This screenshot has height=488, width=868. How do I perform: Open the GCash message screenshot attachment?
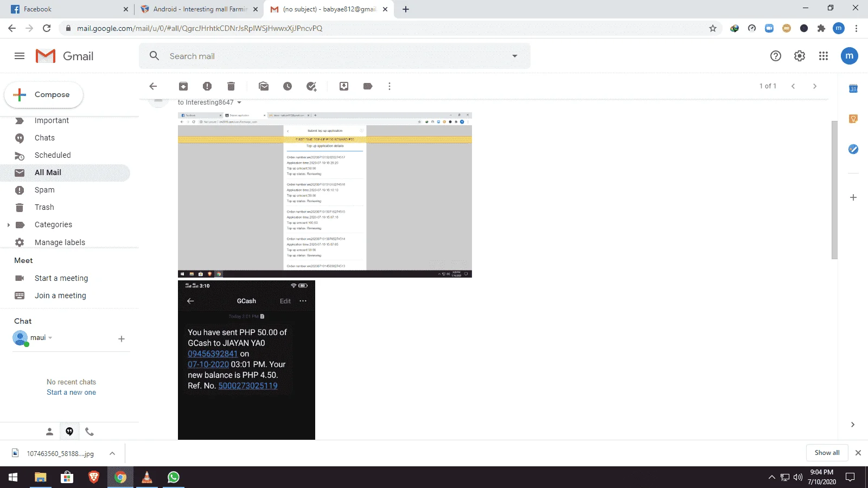(x=246, y=360)
